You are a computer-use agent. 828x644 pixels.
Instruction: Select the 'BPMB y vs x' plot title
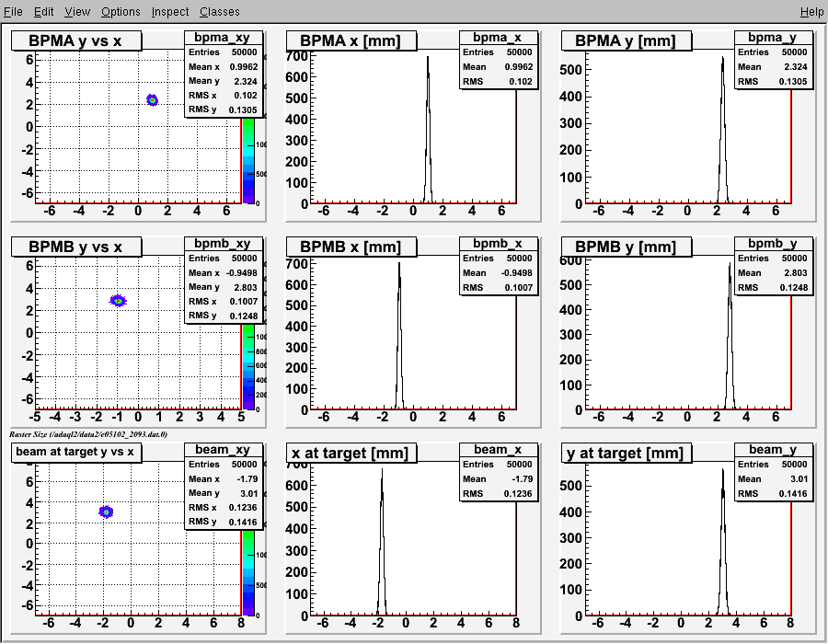click(x=76, y=247)
